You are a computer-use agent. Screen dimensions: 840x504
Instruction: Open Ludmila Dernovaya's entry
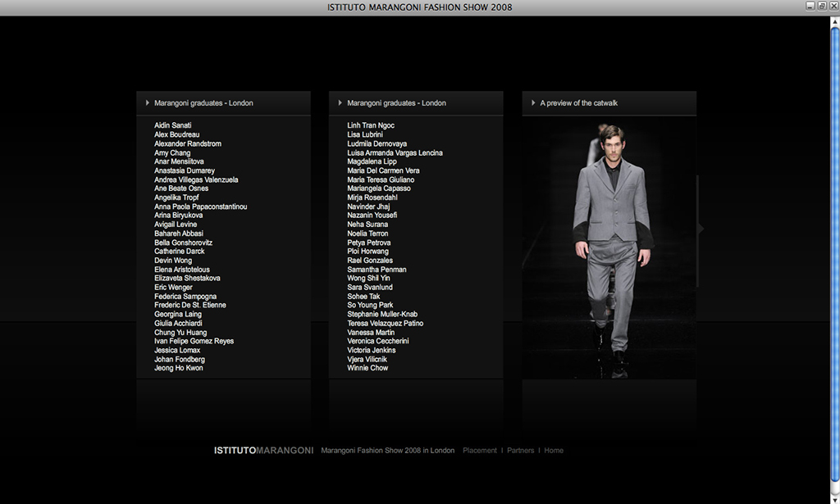377,143
